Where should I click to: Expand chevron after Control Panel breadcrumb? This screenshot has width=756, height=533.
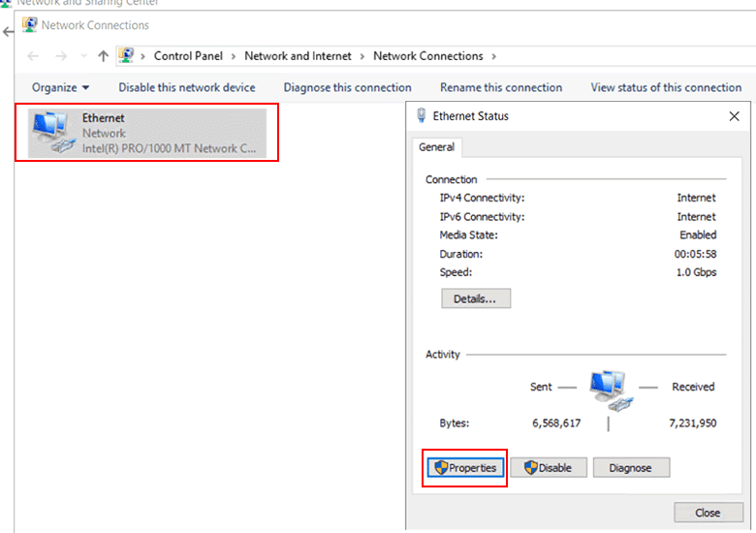pyautogui.click(x=234, y=56)
